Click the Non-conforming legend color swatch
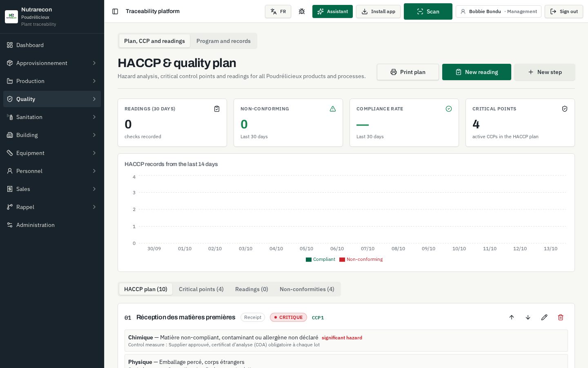The height and width of the screenshot is (368, 588). point(342,260)
